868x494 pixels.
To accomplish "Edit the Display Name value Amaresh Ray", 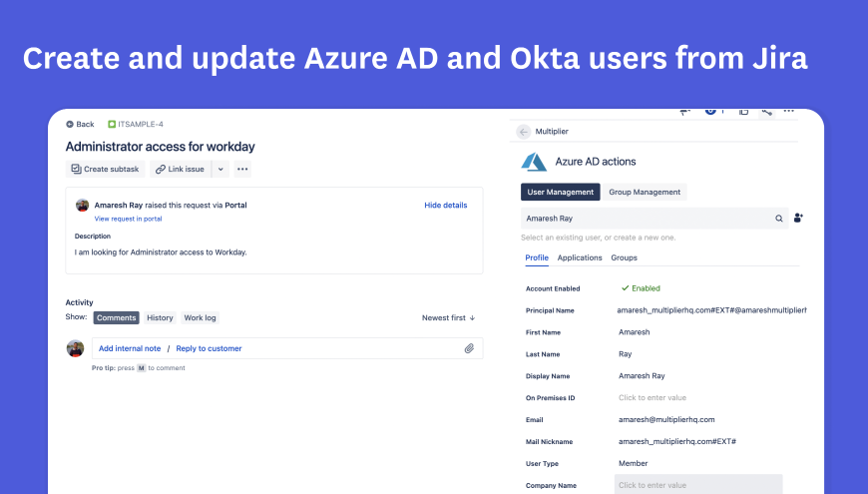I will pyautogui.click(x=642, y=376).
